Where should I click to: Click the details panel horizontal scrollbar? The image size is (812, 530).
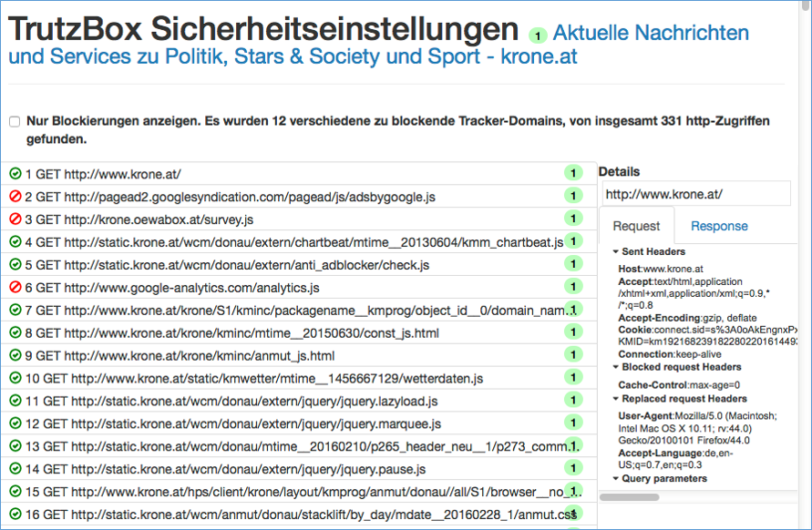click(629, 497)
